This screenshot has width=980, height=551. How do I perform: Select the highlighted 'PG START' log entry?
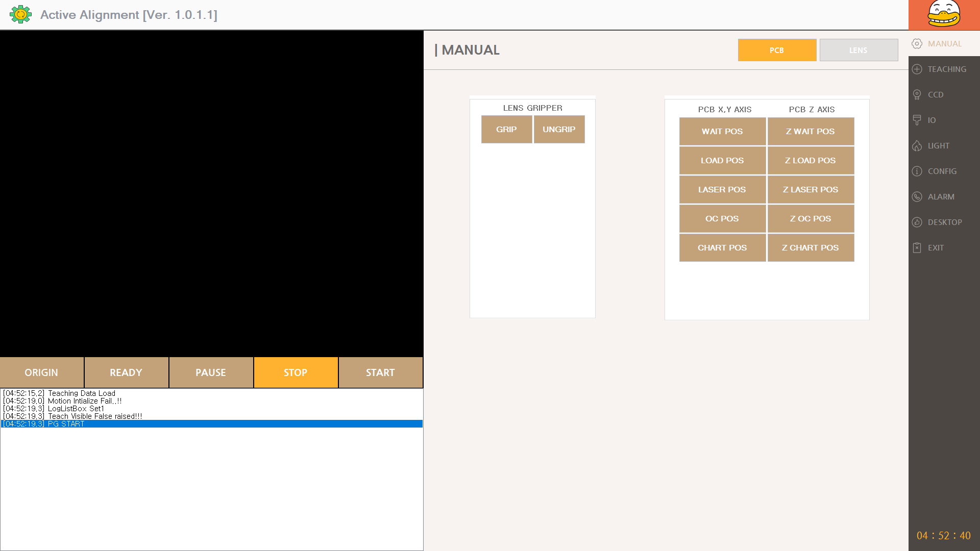(x=211, y=424)
